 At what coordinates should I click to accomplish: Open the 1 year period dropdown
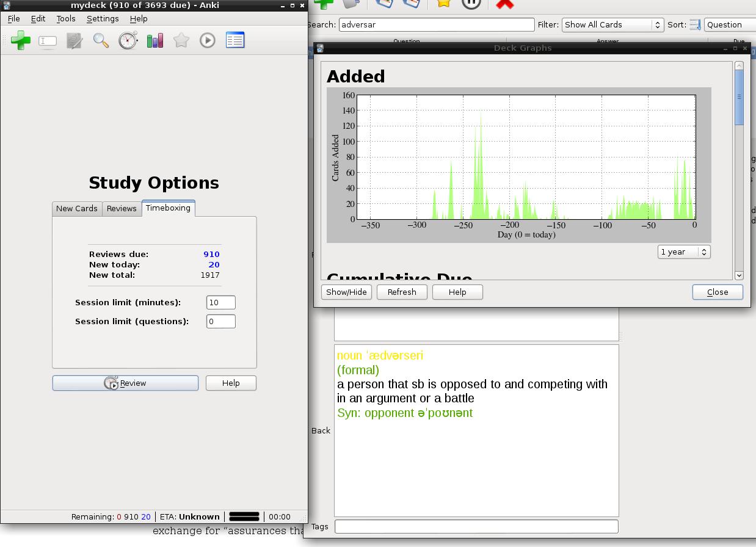(684, 252)
